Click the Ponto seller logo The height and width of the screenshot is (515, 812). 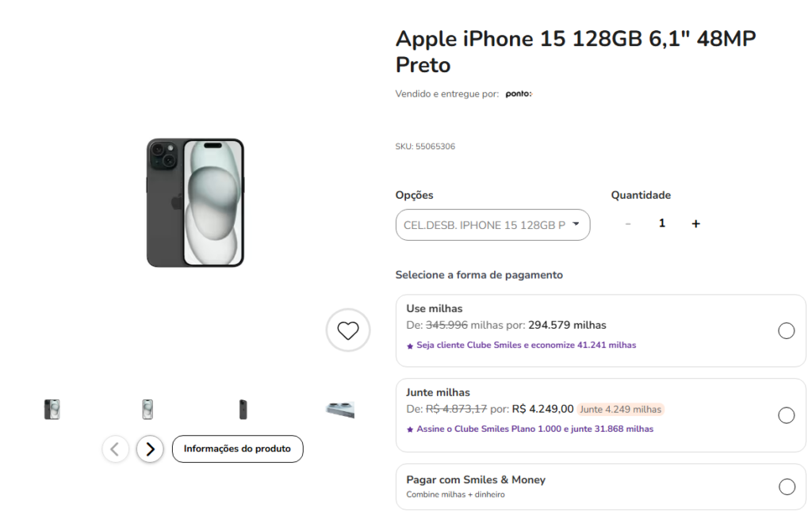point(519,94)
